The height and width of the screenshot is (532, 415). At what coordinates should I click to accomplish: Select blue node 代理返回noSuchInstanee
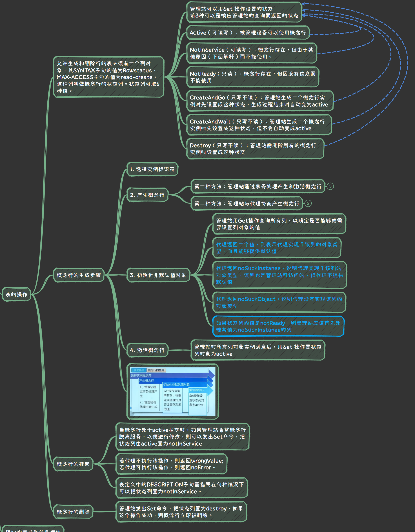(280, 275)
